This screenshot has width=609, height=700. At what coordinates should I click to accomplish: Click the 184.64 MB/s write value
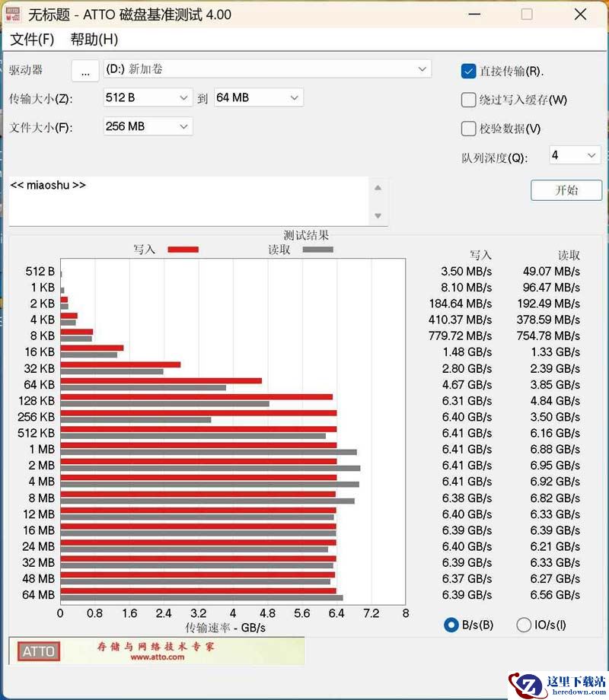tap(461, 304)
